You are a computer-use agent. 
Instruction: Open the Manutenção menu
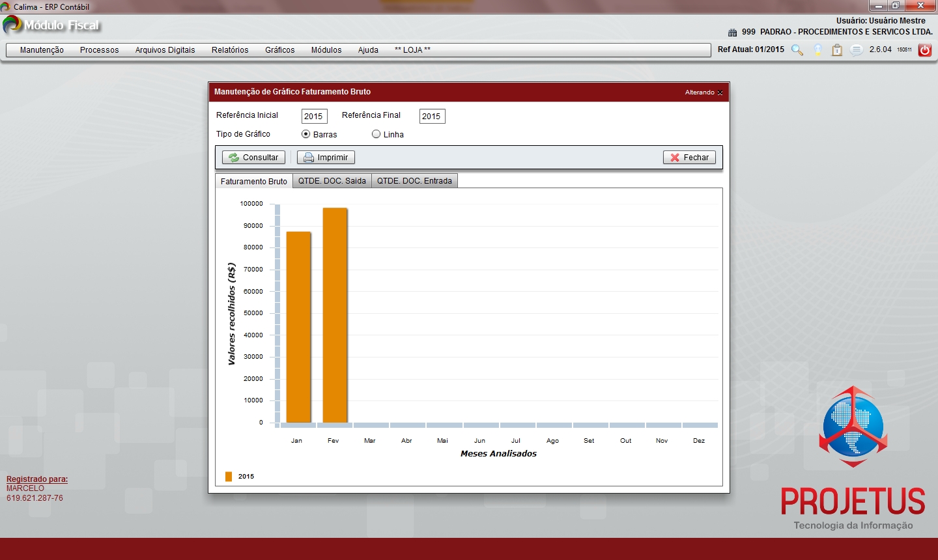(x=42, y=50)
